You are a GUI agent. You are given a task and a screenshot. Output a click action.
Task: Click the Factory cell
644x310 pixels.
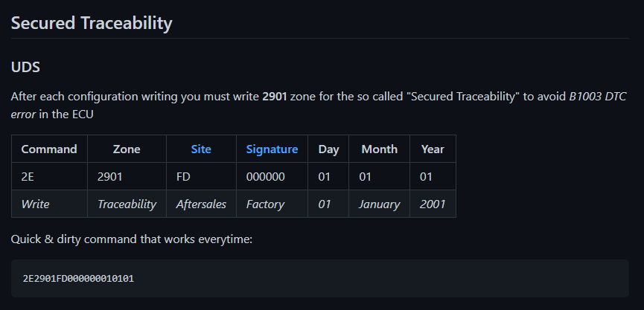point(272,204)
